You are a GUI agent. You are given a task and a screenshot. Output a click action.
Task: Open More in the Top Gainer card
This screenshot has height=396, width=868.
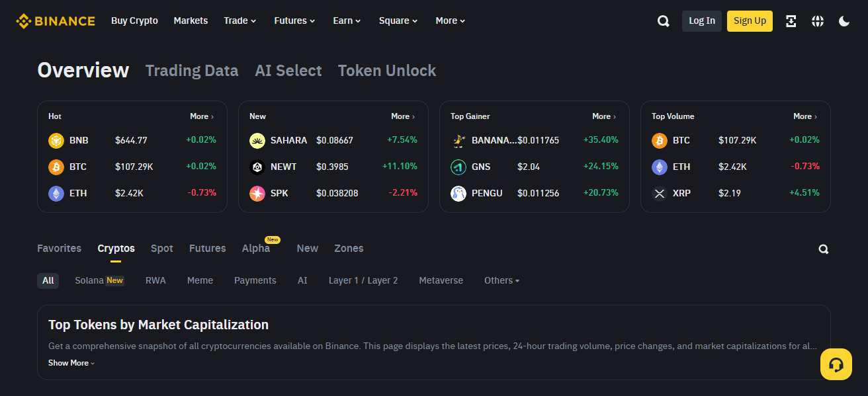604,116
